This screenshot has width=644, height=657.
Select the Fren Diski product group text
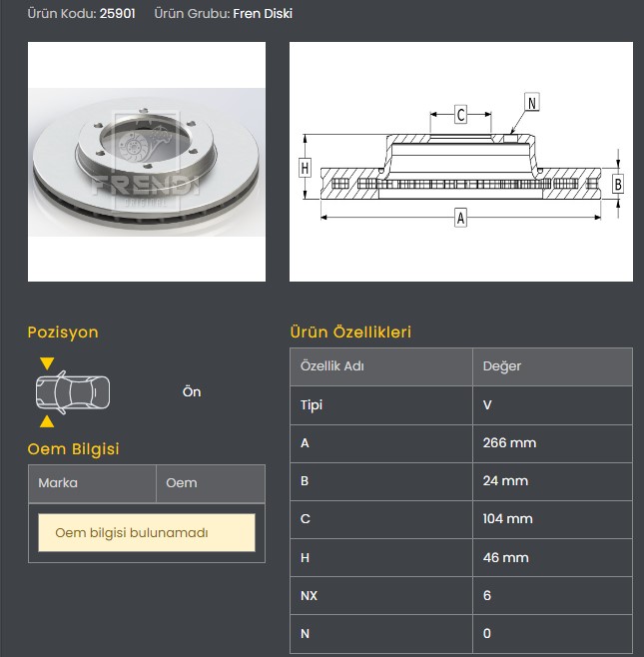pyautogui.click(x=263, y=14)
